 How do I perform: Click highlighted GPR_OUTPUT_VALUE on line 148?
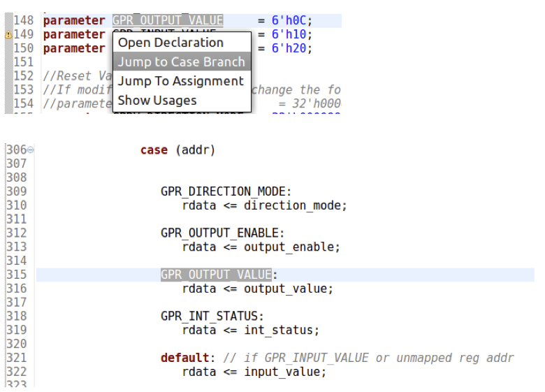pos(168,20)
